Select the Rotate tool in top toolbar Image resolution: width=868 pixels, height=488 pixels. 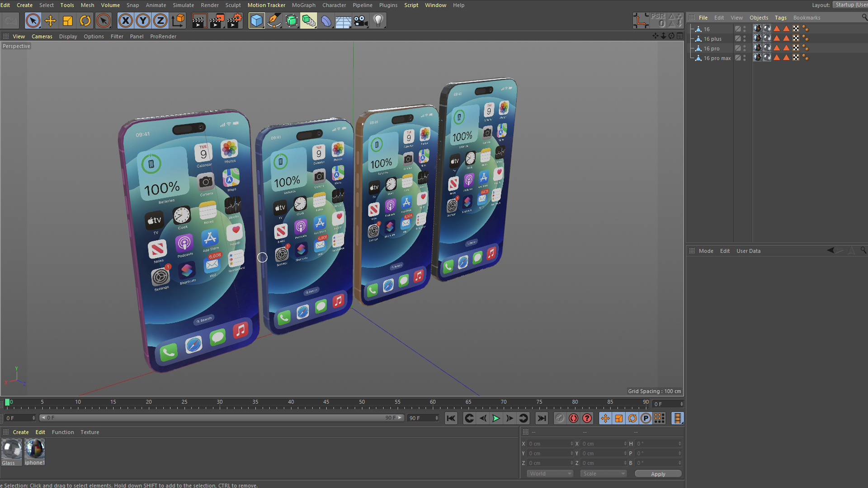coord(85,21)
